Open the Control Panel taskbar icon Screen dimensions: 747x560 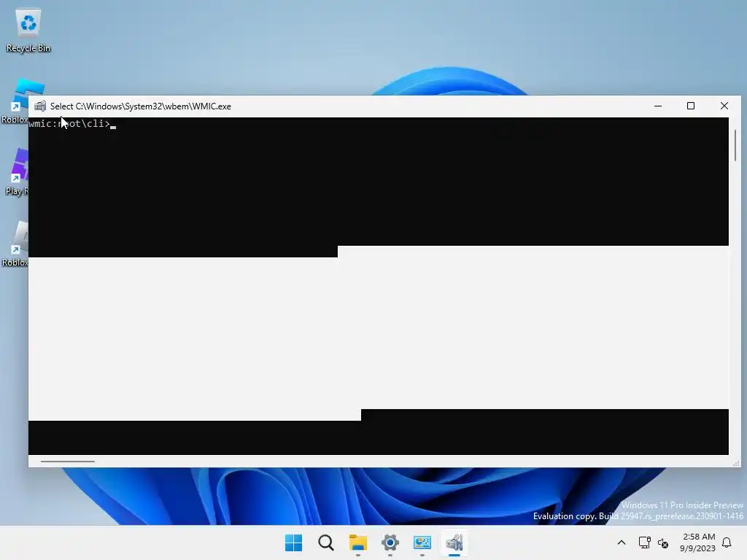point(422,542)
